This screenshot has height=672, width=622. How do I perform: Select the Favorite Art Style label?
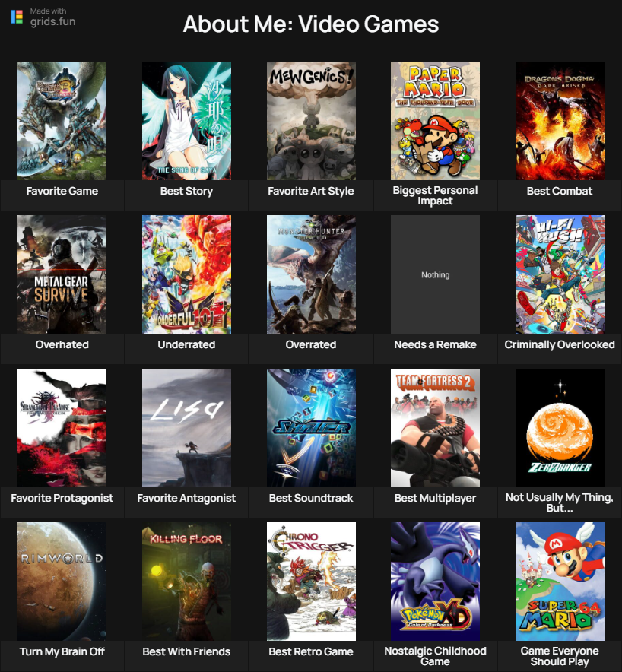pyautogui.click(x=311, y=191)
